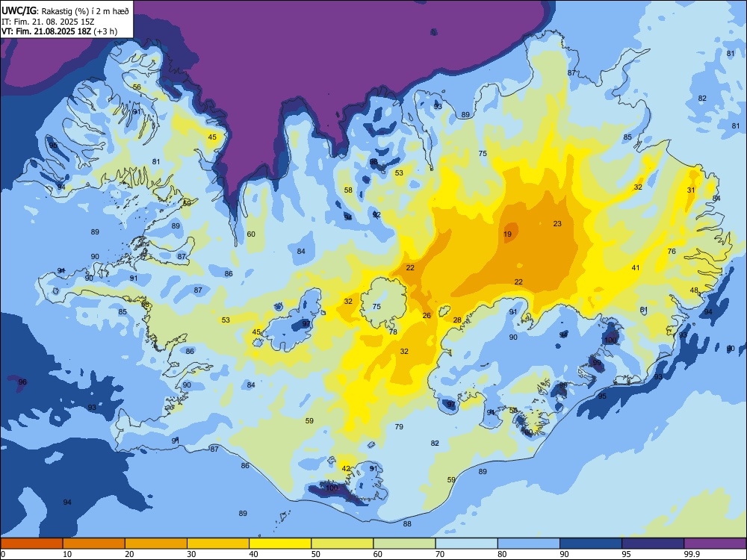Click the 'VT: Fim. 21.08.2025 18Z (+3 h)' line
The width and height of the screenshot is (747, 560).
[60, 31]
